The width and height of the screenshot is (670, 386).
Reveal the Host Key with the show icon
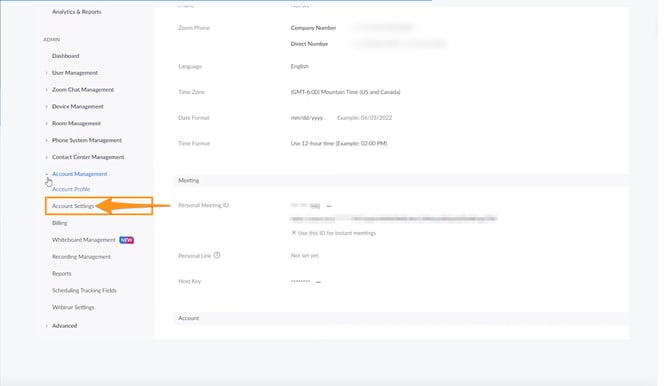318,282
